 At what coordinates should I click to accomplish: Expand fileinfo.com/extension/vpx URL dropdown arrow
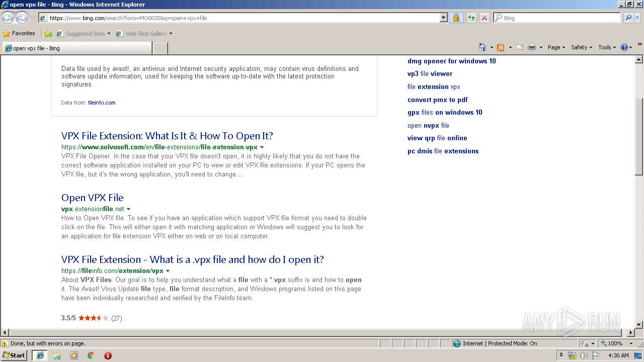tap(168, 271)
